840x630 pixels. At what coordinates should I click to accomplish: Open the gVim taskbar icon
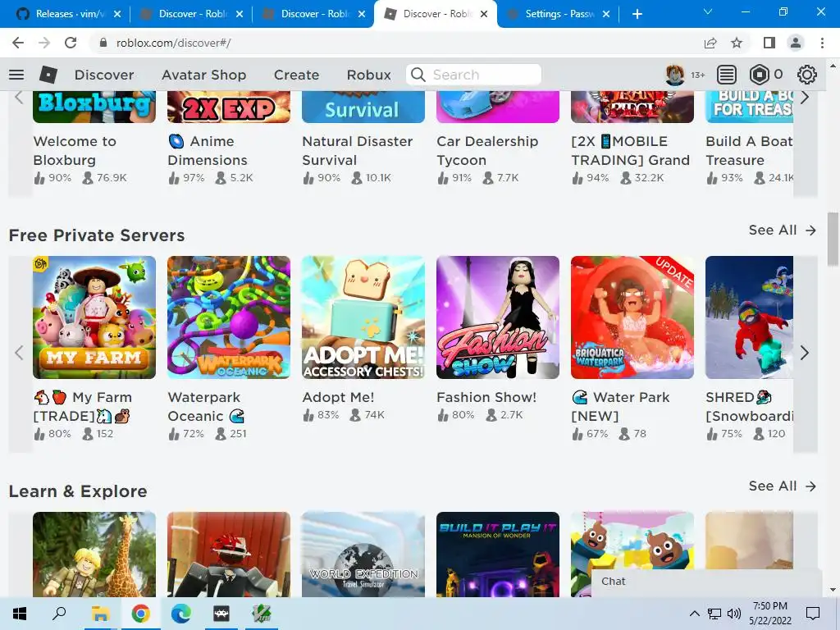coord(262,614)
